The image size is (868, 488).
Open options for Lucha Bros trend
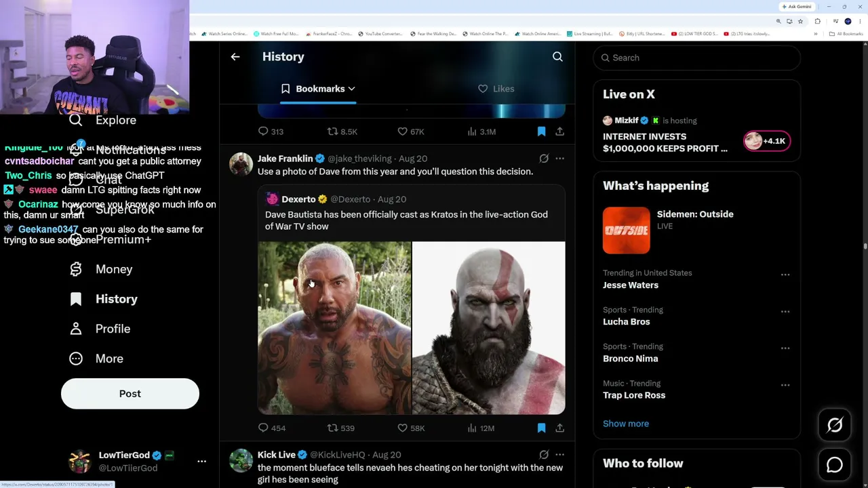tap(785, 312)
